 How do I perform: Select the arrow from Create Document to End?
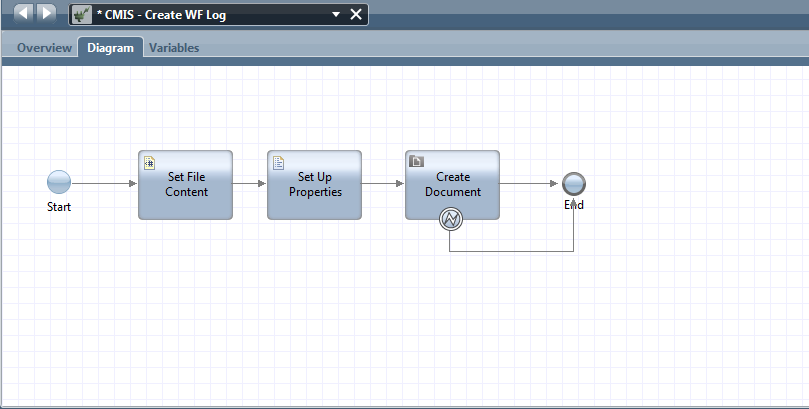(529, 184)
